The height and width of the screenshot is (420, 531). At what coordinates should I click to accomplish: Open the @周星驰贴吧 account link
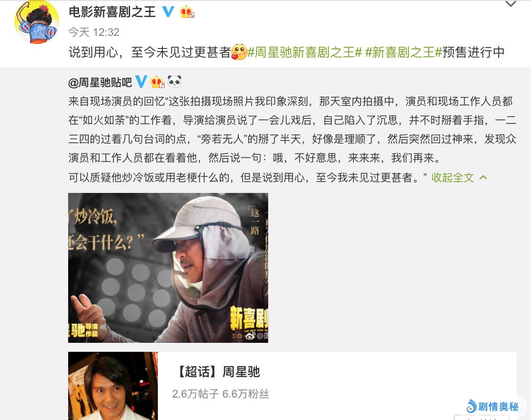(x=100, y=82)
